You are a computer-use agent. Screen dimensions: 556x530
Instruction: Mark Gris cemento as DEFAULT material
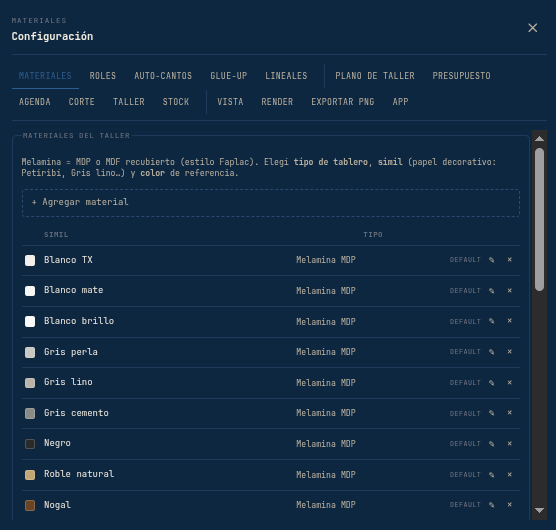click(465, 413)
